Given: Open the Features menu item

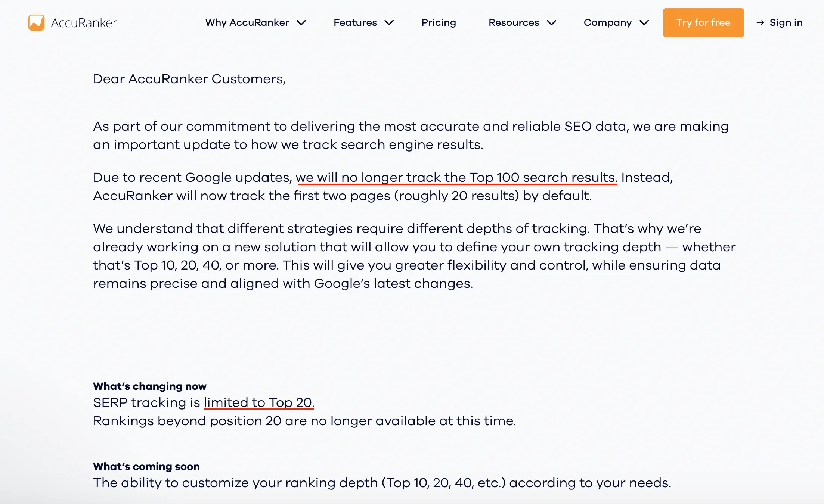Looking at the screenshot, I should click(x=355, y=22).
